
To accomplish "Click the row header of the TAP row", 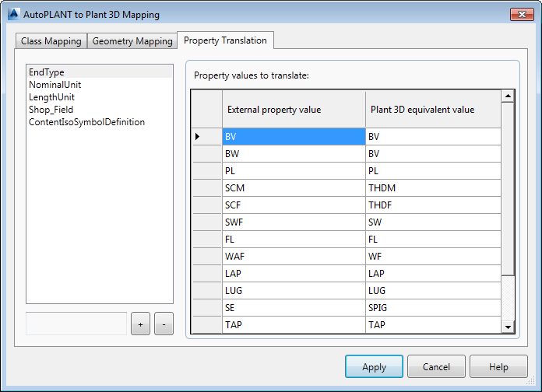I will coord(206,324).
